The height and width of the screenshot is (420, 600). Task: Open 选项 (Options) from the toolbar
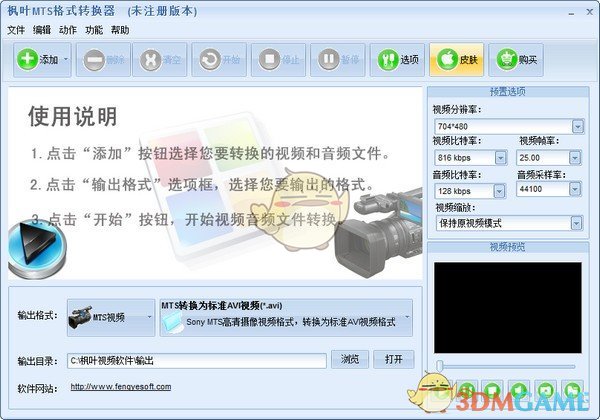point(397,60)
